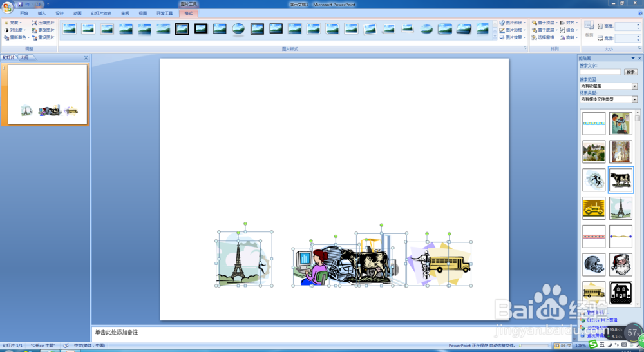The image size is (644, 352).
Task: Switch to the 审阅 ribbon tab
Action: [x=125, y=14]
